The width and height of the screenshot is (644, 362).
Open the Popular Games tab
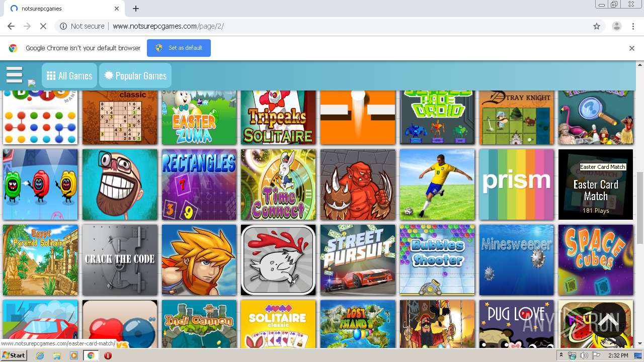[135, 75]
